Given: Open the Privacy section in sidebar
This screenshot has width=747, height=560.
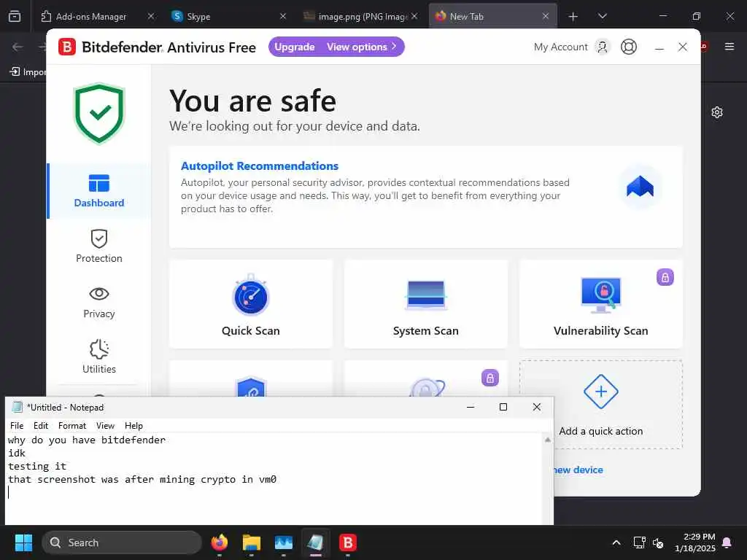Looking at the screenshot, I should tap(98, 302).
